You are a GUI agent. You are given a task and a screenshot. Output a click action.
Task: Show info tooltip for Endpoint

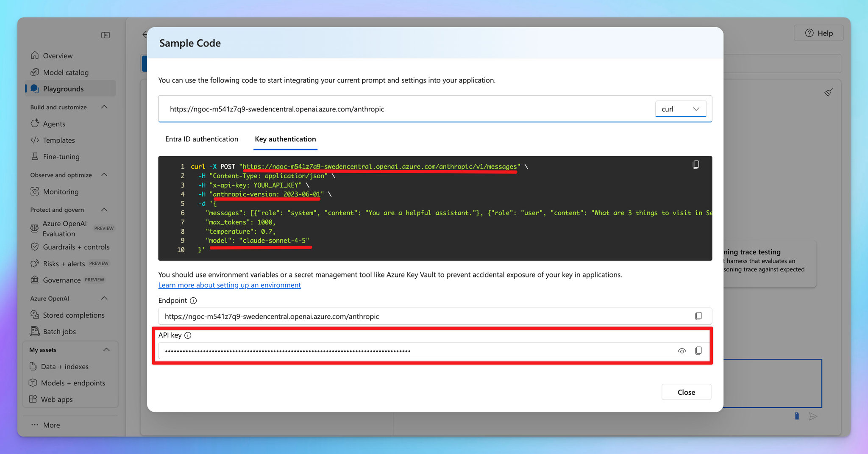pos(193,301)
